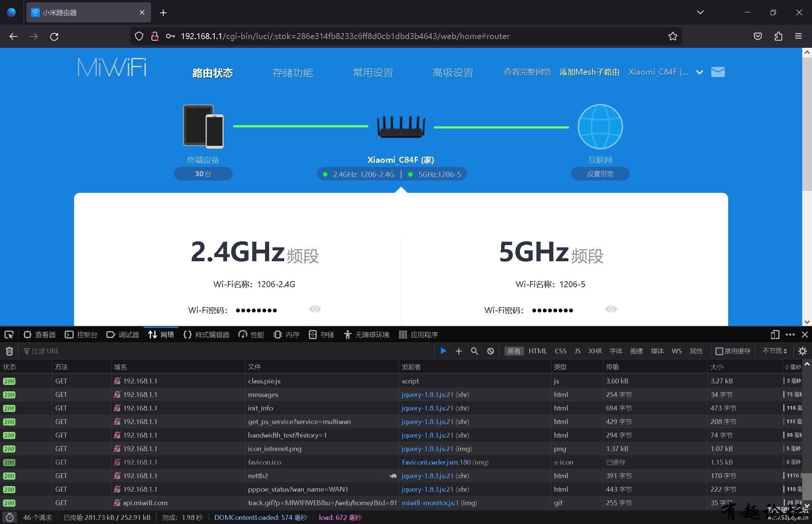The width and height of the screenshot is (812, 524).
Task: Open the tracking protection shield icon
Action: tap(139, 36)
